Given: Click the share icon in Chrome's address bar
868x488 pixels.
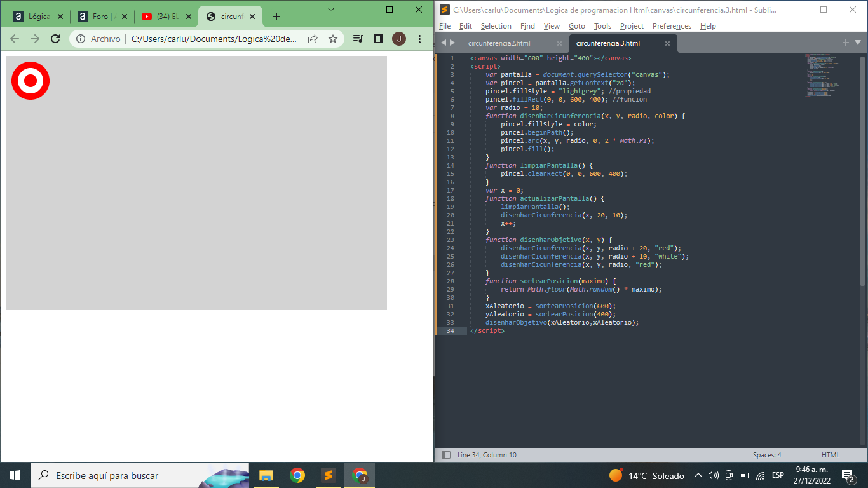Looking at the screenshot, I should pos(313,39).
